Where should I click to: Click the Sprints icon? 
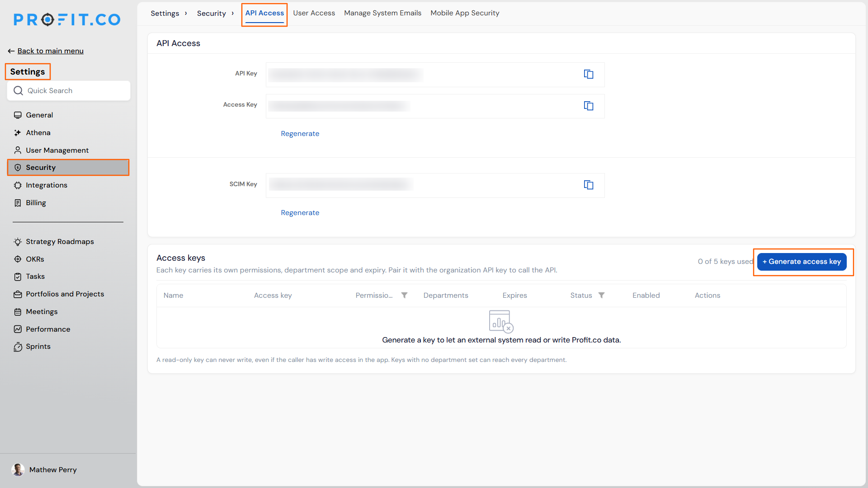pos(18,347)
